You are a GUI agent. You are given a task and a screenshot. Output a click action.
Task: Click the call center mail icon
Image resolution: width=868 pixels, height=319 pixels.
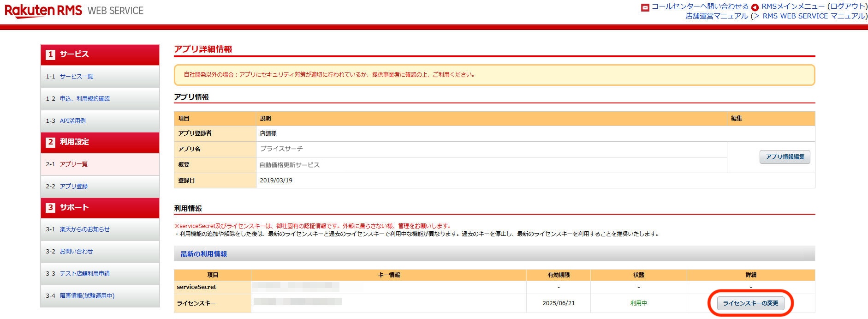[645, 7]
